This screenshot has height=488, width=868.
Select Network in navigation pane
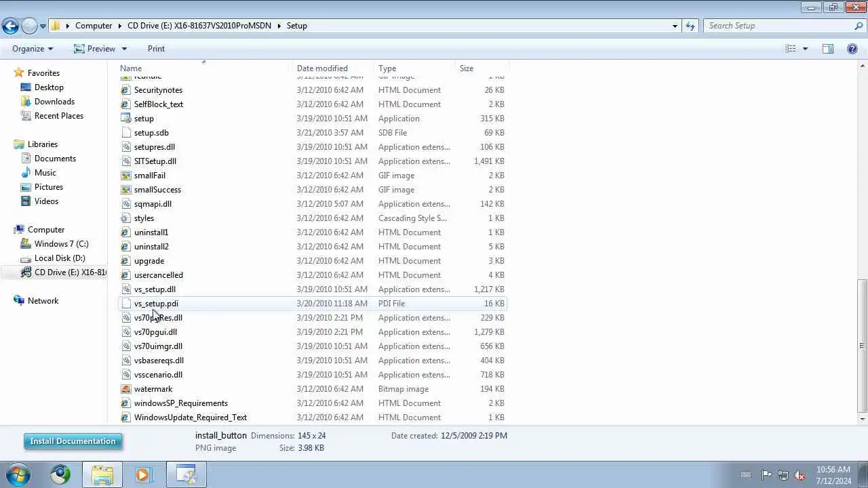tap(43, 301)
